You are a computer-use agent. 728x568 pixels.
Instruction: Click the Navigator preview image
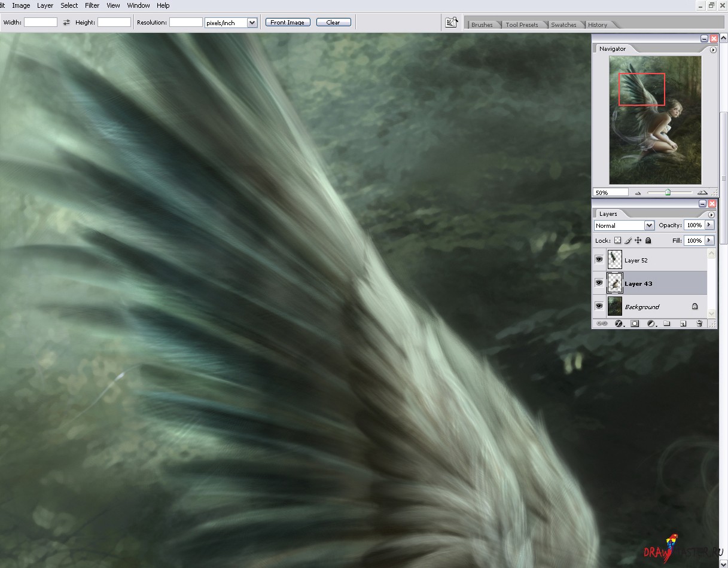655,120
